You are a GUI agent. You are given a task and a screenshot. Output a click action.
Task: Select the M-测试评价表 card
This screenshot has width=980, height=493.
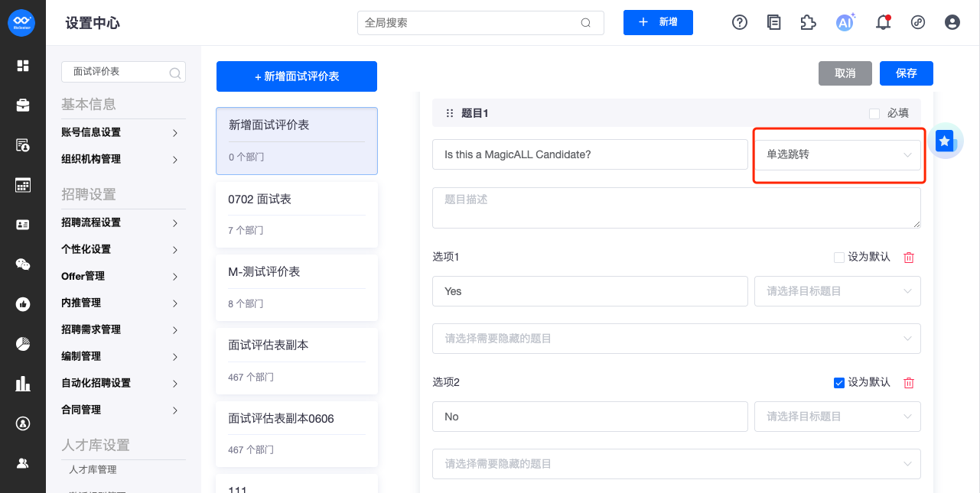tap(297, 287)
